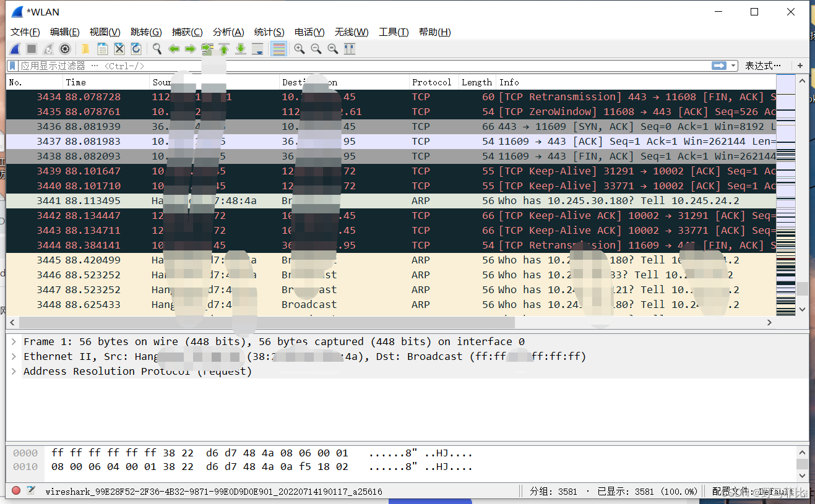Sort by the Time column header

point(106,82)
